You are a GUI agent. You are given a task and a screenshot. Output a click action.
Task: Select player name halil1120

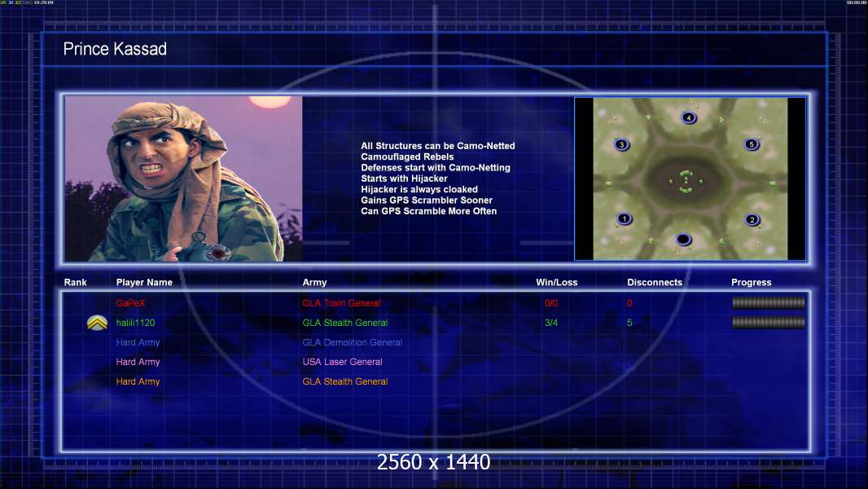[x=136, y=323]
